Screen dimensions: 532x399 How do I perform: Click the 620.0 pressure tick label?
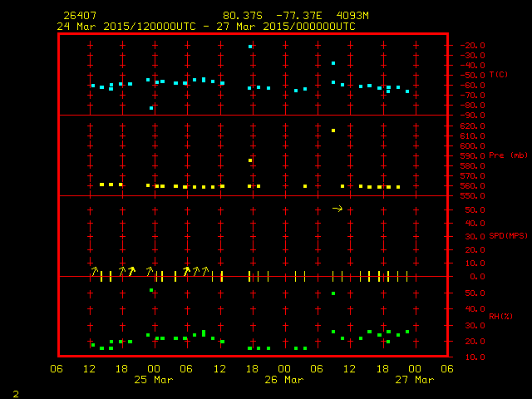pyautogui.click(x=472, y=126)
